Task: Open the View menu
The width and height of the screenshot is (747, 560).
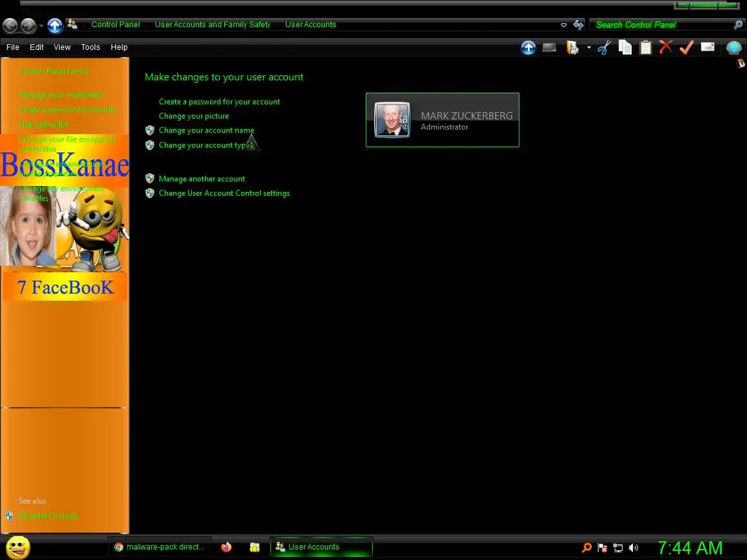Action: tap(62, 47)
